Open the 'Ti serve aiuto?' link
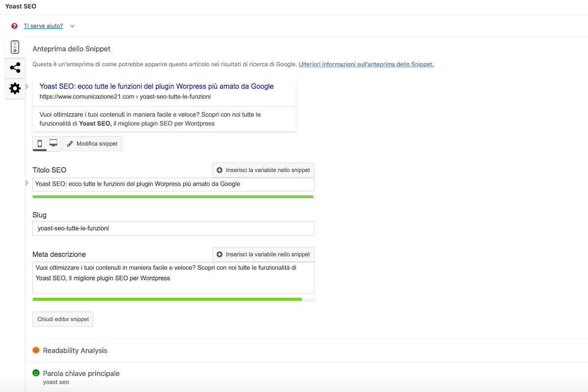 click(x=43, y=26)
